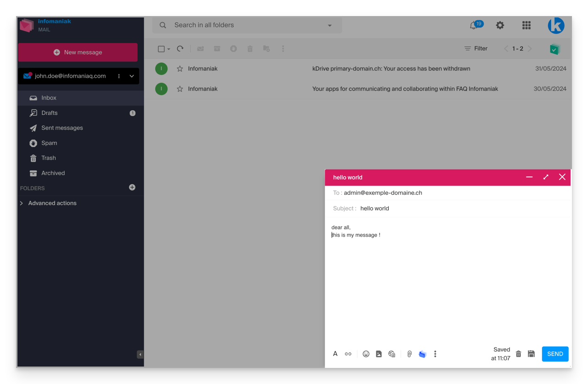Attach a file with the paperclip

pos(409,354)
